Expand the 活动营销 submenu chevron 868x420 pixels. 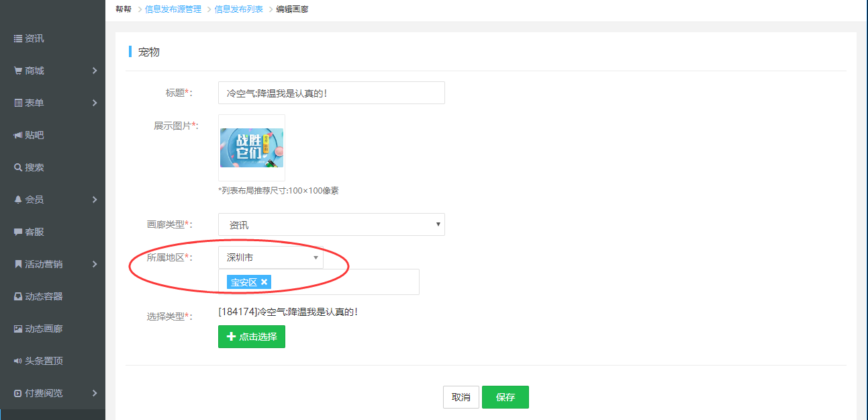point(95,264)
